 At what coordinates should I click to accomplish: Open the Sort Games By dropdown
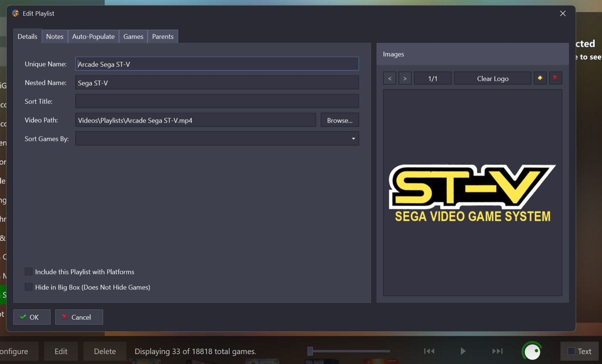click(x=217, y=139)
